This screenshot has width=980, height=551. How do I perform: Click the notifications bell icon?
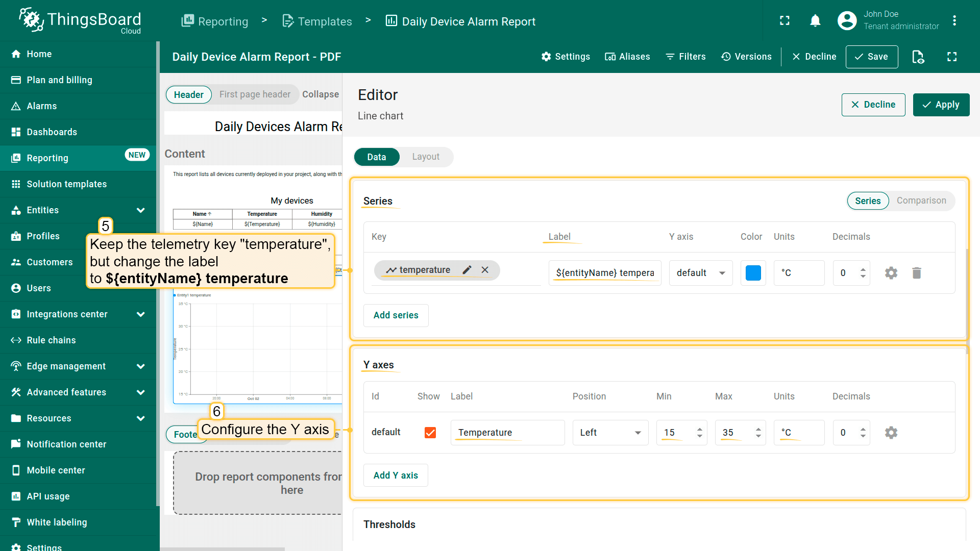tap(815, 21)
